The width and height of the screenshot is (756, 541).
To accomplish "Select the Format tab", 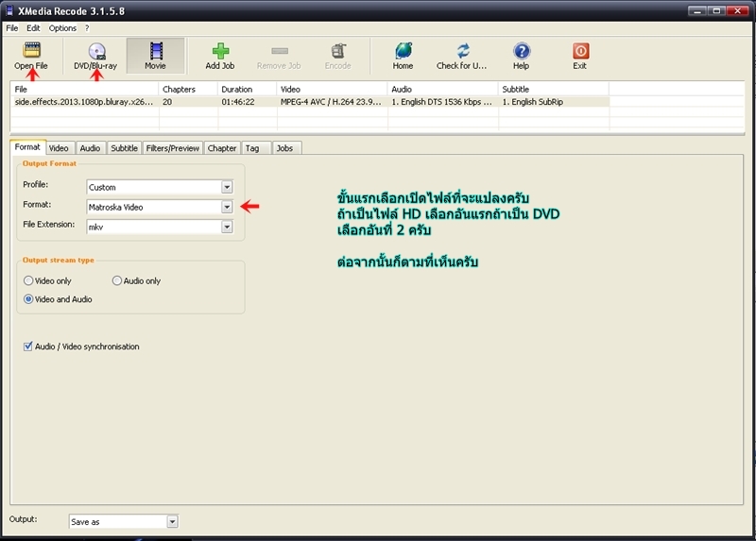I will [27, 147].
